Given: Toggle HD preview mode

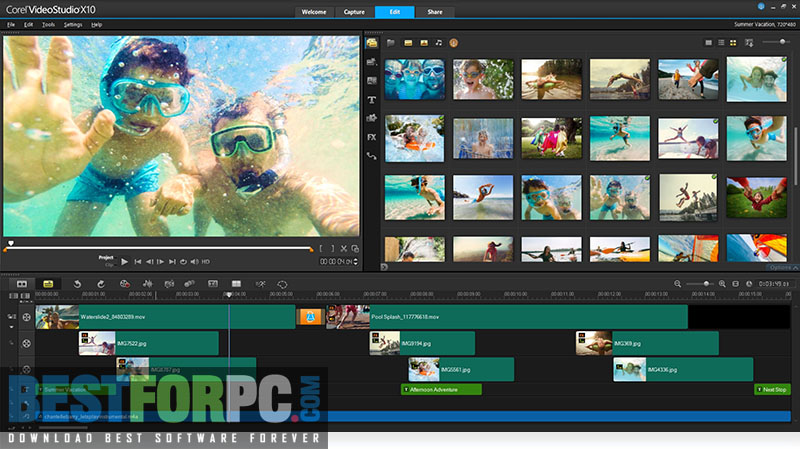Looking at the screenshot, I should pyautogui.click(x=206, y=262).
